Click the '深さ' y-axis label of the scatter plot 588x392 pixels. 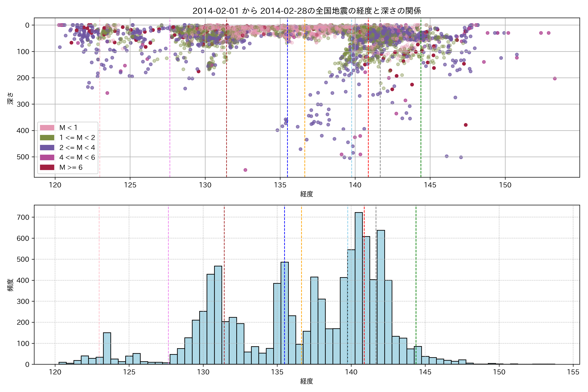tap(10, 98)
